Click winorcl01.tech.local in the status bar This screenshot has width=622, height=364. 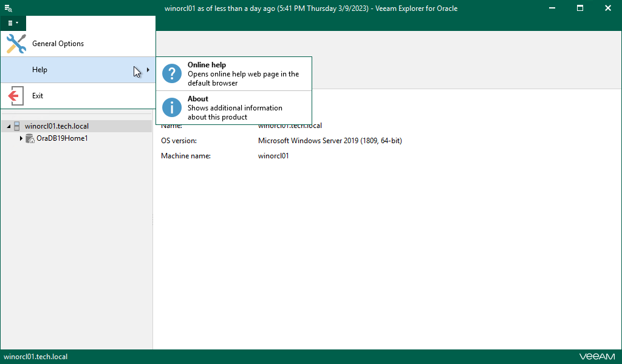point(35,357)
